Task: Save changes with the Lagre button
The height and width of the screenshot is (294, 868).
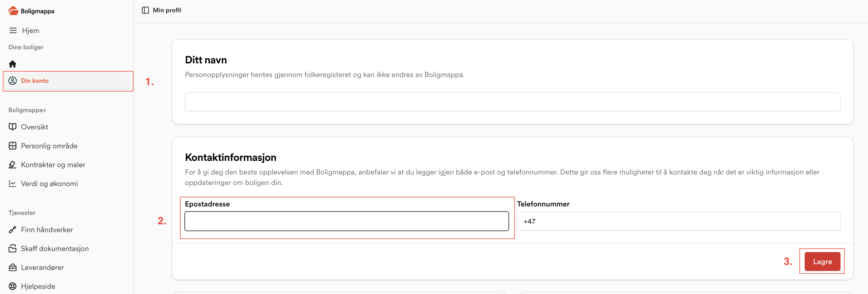Action: (x=822, y=262)
